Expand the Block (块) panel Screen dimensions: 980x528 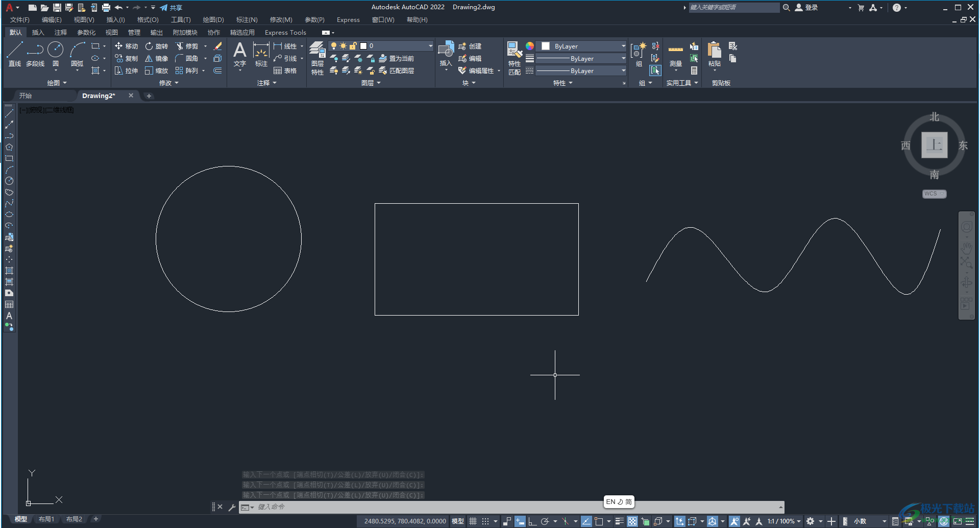[x=469, y=83]
